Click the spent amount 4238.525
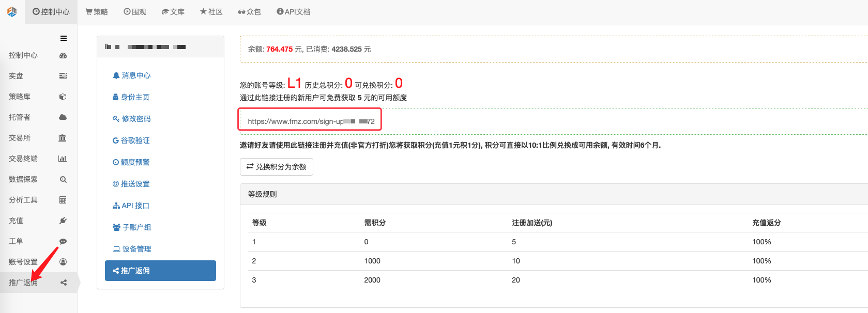The height and width of the screenshot is (313, 868). point(346,49)
